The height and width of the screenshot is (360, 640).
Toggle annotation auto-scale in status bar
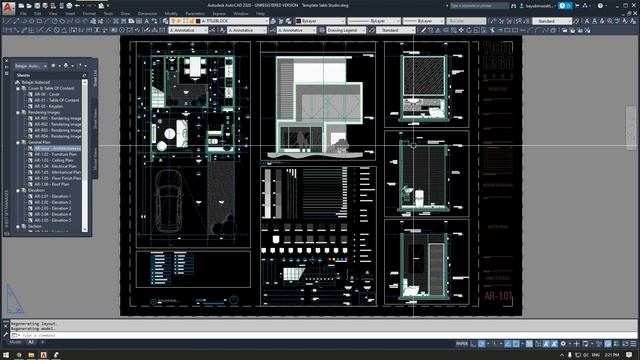click(554, 344)
